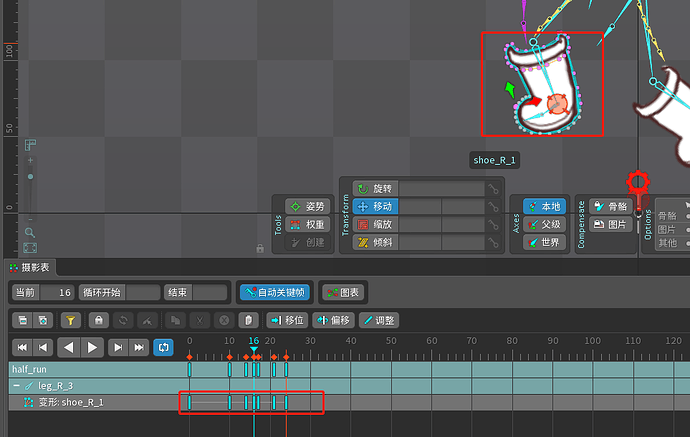Set a key using the 移动 row key icon
The image size is (690, 437).
point(493,206)
